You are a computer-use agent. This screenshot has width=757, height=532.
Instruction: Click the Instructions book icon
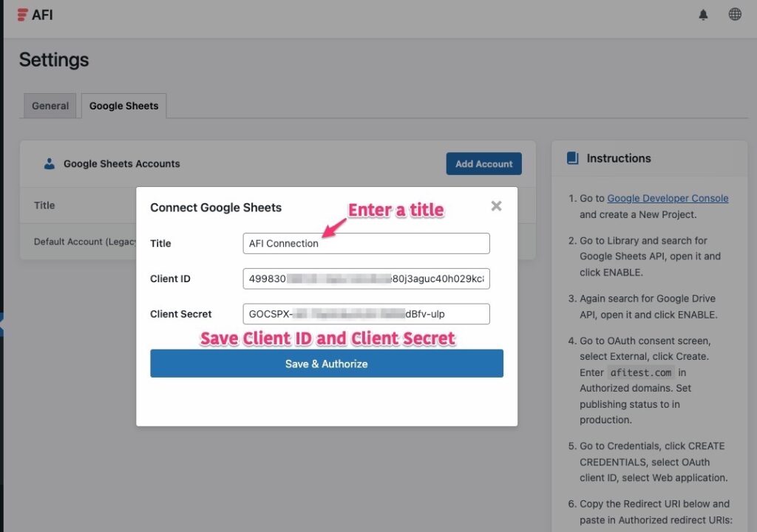(572, 158)
